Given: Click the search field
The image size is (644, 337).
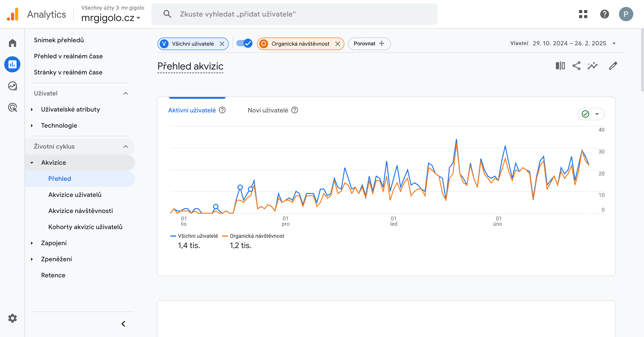Looking at the screenshot, I should [x=294, y=14].
